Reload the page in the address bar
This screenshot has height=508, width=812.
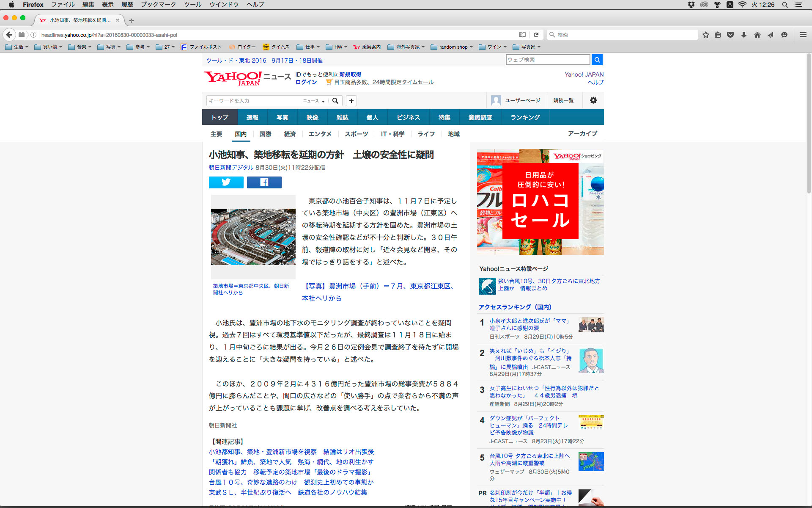pos(536,35)
